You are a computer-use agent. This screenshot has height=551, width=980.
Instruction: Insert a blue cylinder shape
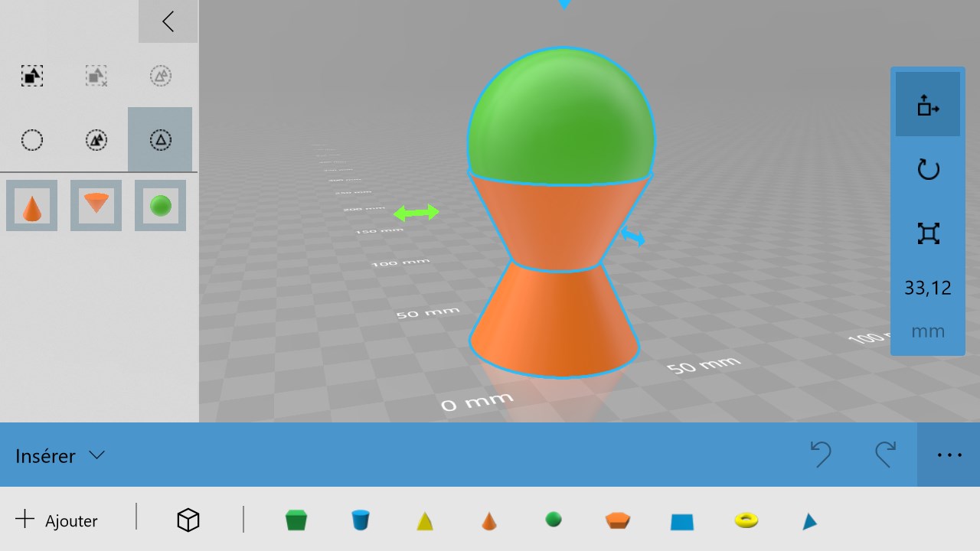[x=361, y=520]
